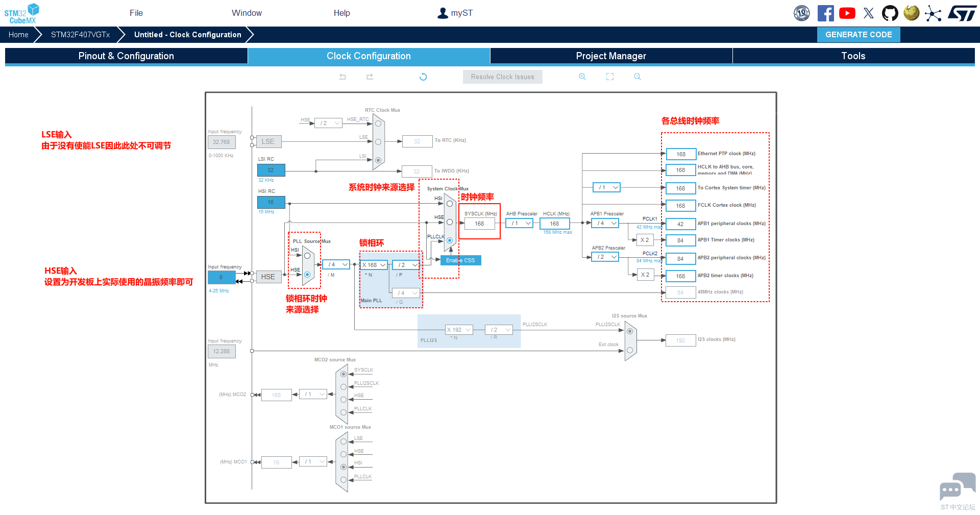Click the HSE input frequency field

pyautogui.click(x=222, y=277)
